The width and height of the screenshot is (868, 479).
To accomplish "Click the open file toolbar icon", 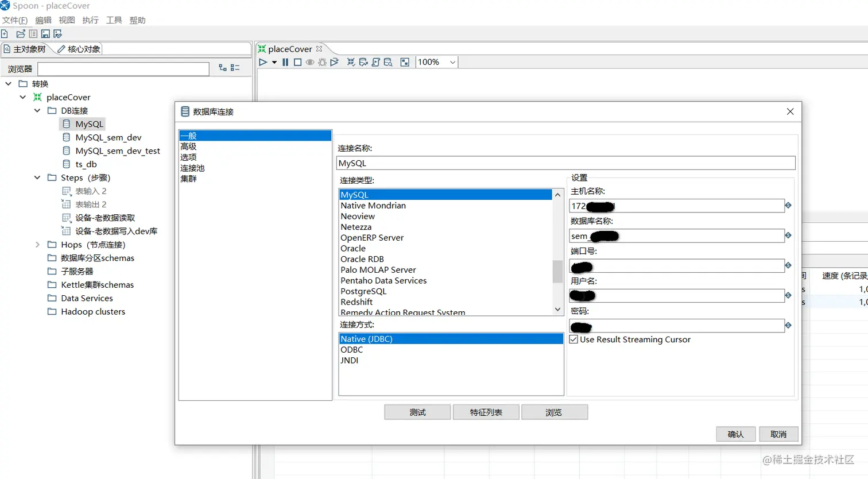I will 21,34.
